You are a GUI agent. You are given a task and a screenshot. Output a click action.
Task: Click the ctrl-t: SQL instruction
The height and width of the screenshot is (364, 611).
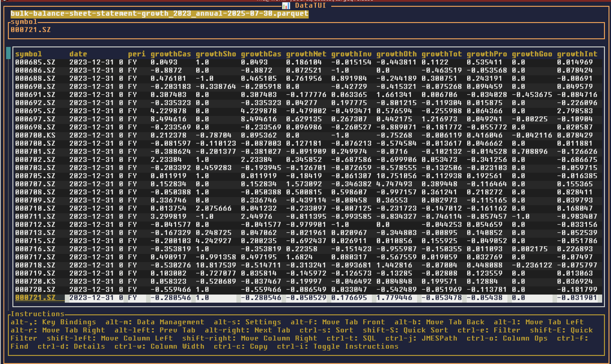coord(351,338)
